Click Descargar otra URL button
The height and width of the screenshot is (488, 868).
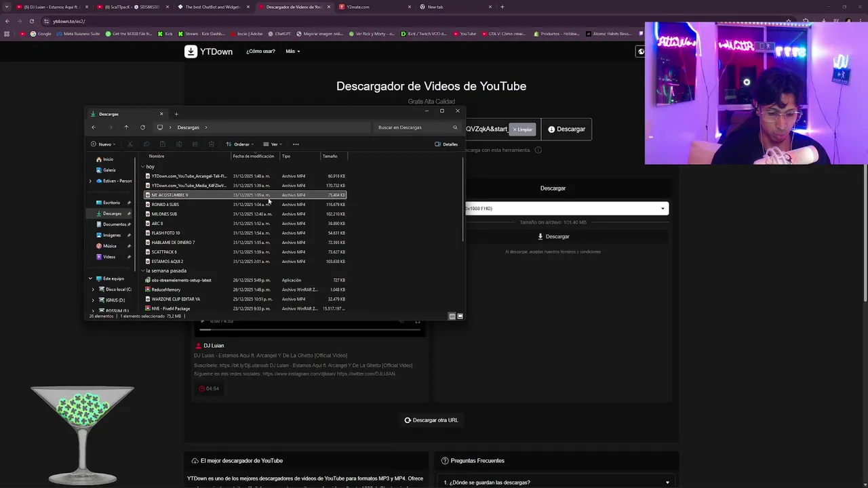coord(431,420)
